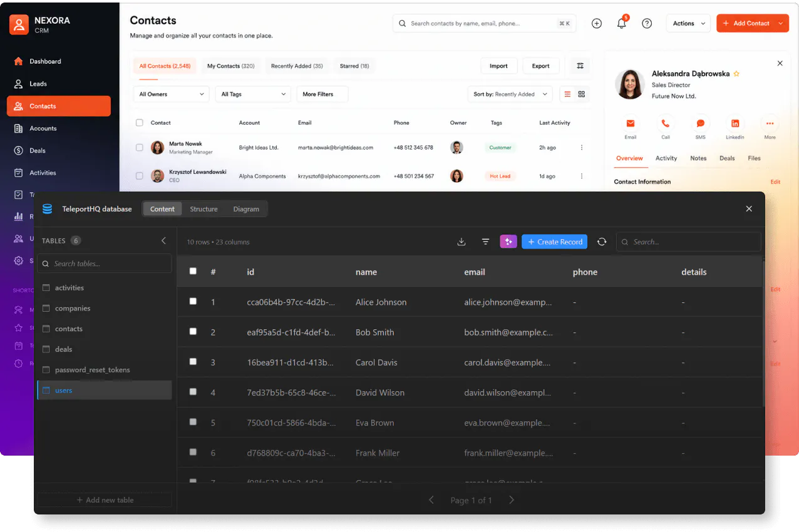Click the More icon in contact panel
The image size is (799, 532).
point(770,123)
